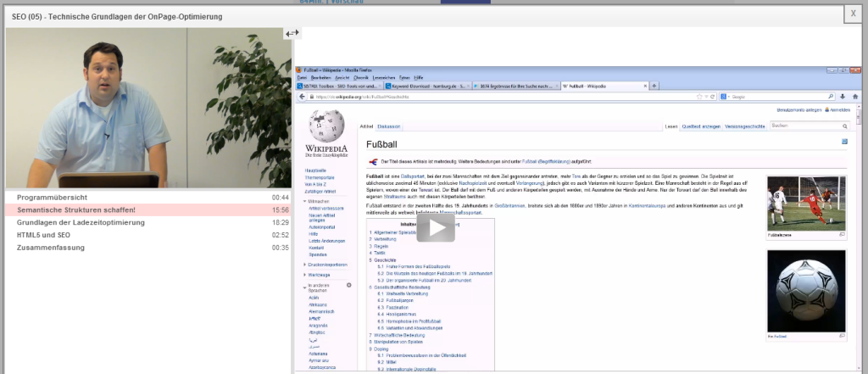Jump to contents entry 5 Geschichte
868x374 pixels.
(382, 260)
